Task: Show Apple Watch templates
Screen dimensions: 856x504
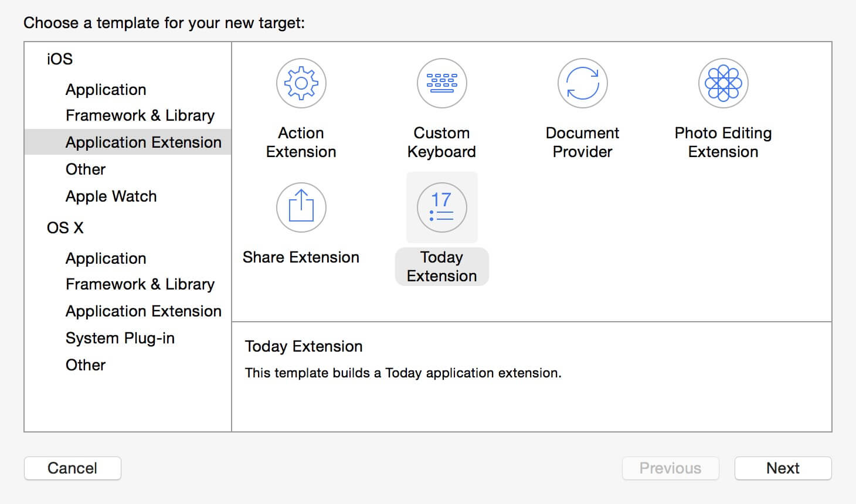Action: click(111, 196)
